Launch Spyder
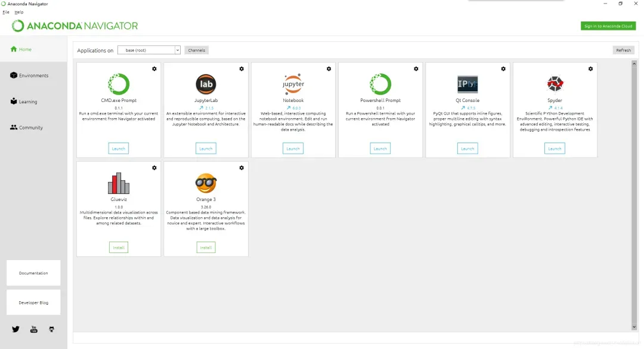 click(x=555, y=149)
